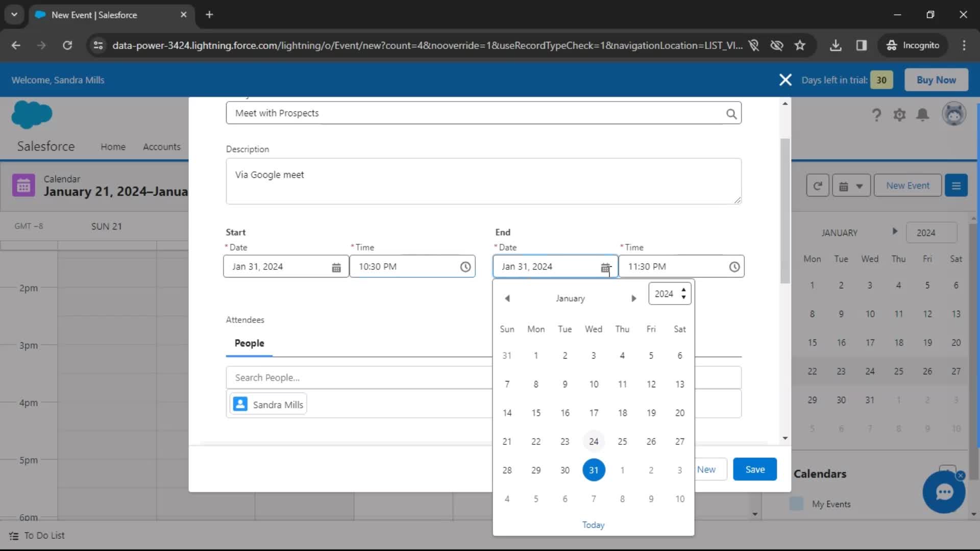Refresh the calendar view
The height and width of the screenshot is (551, 980).
tap(817, 186)
